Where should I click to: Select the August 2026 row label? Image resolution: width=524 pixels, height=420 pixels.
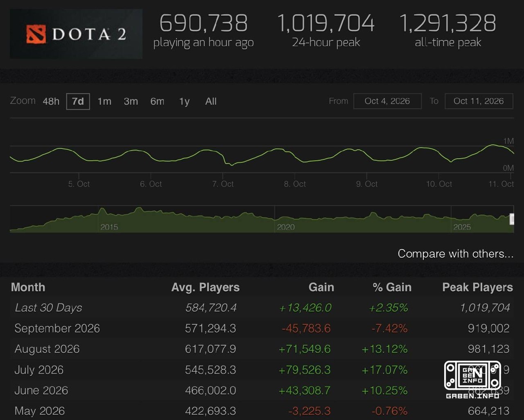pyautogui.click(x=47, y=349)
